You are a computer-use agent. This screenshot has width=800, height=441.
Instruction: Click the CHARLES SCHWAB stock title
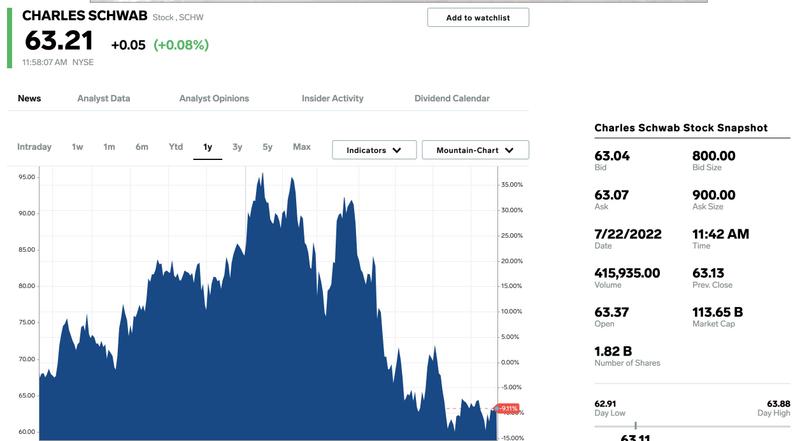(x=85, y=15)
